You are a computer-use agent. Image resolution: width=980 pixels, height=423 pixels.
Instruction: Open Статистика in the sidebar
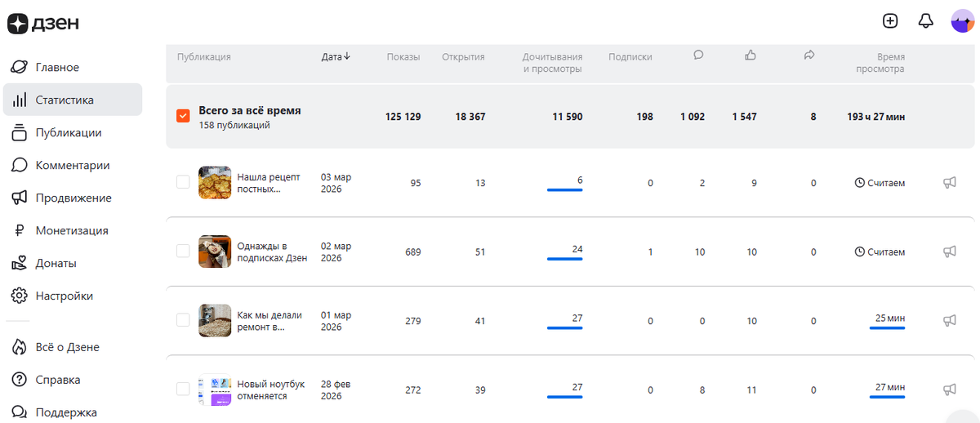coord(65,100)
